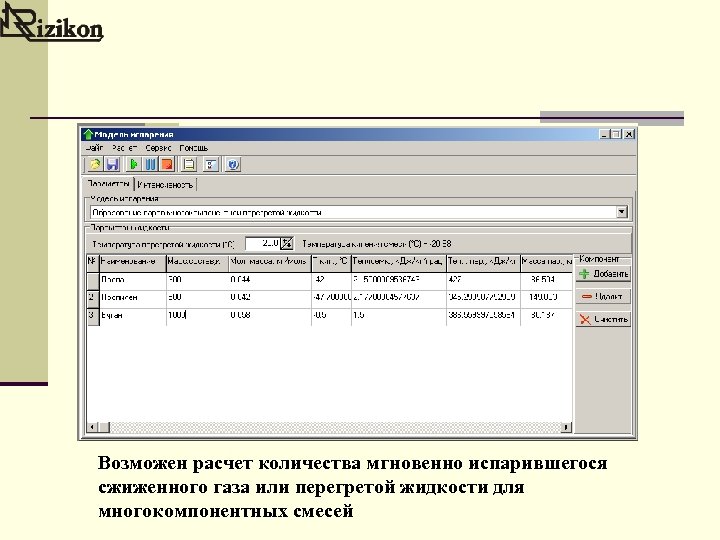Click the first row's name cell
This screenshot has width=720, height=540.
(133, 281)
